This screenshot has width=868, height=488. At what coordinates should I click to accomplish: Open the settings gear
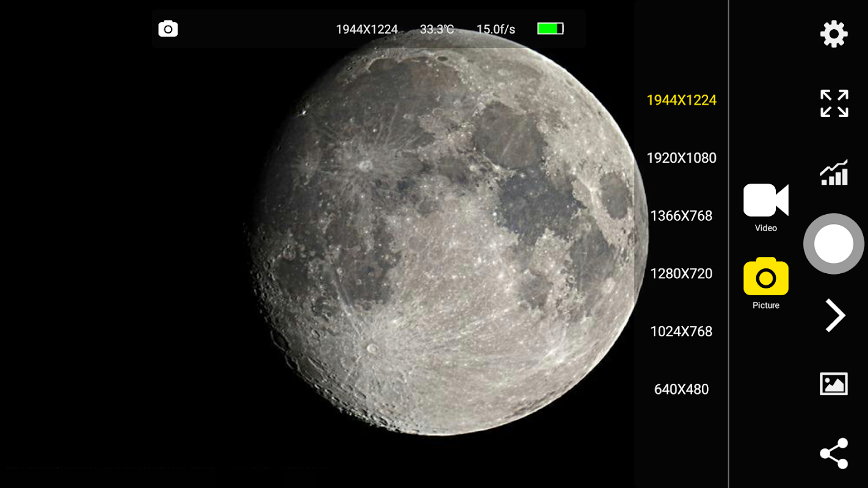(834, 34)
